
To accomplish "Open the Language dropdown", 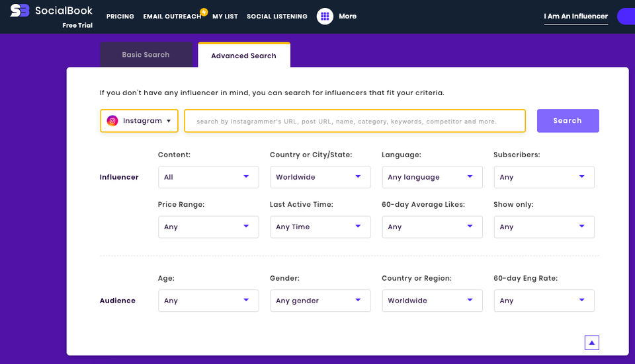I will coord(432,177).
